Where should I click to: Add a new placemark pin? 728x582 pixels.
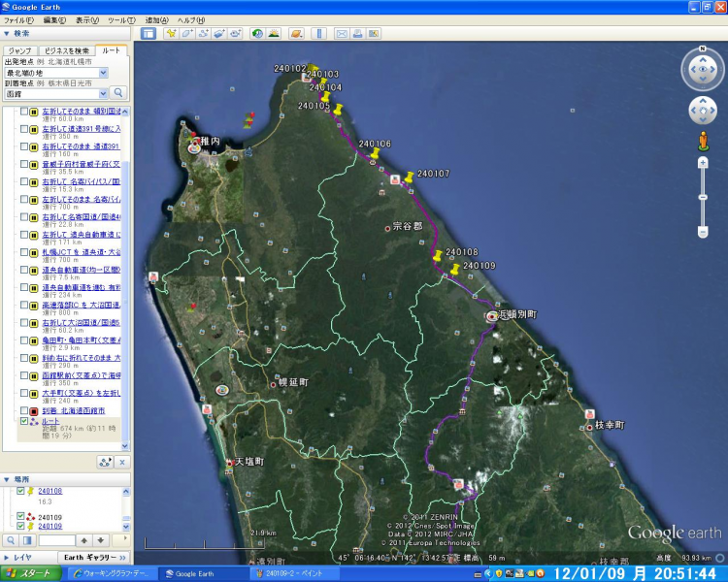point(171,33)
